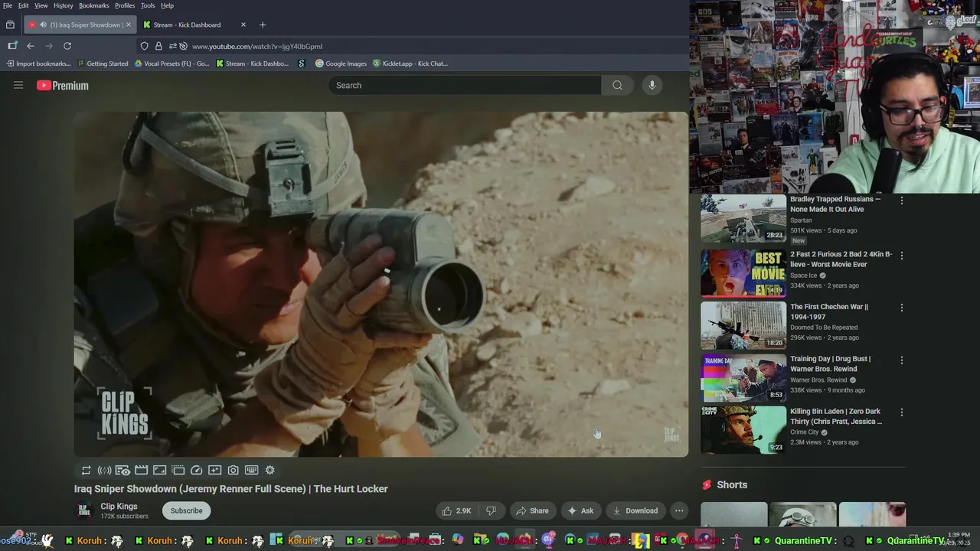Viewport: 980px width, 551px height.
Task: Close the Iraq Sniper Showdown tab
Action: pos(129,24)
